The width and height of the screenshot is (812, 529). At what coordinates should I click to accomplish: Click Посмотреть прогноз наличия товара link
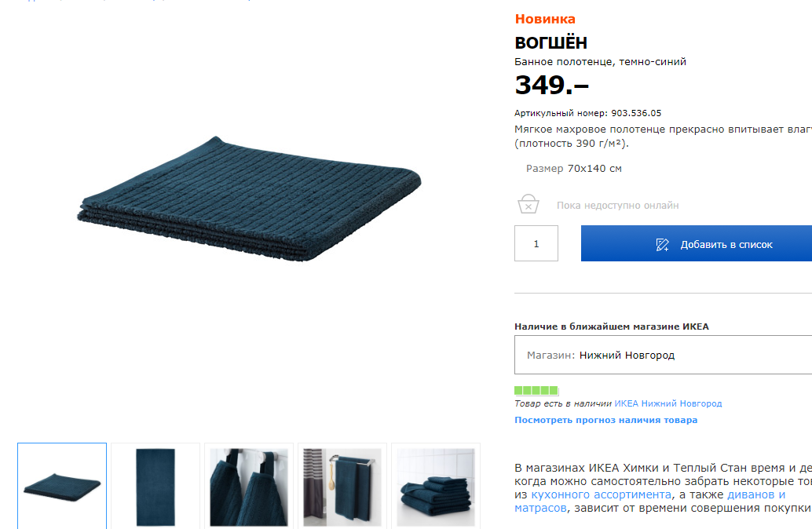tap(606, 420)
